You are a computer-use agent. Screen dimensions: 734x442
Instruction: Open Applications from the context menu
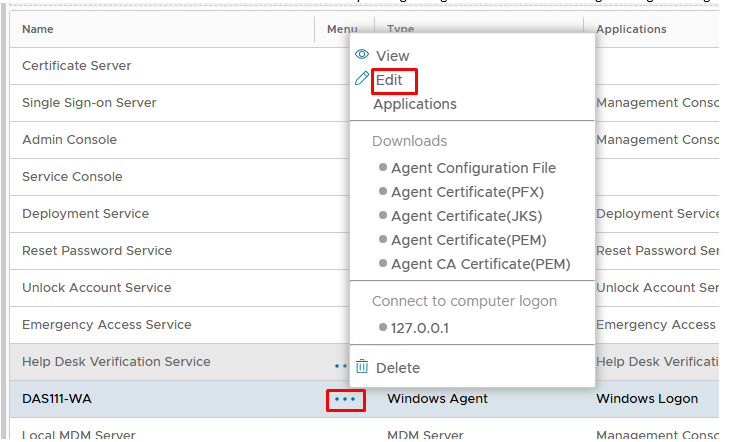[x=414, y=104]
